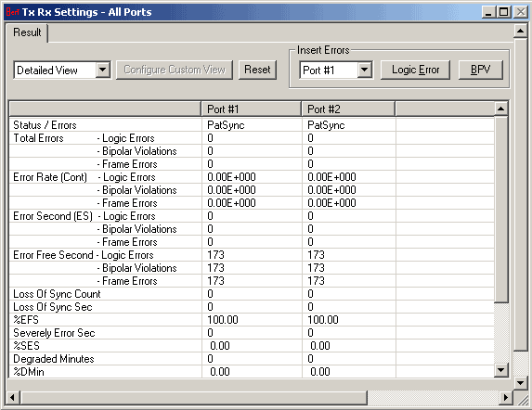The width and height of the screenshot is (532, 410).
Task: Click the horizontal scrollbar thumb
Action: [194, 397]
